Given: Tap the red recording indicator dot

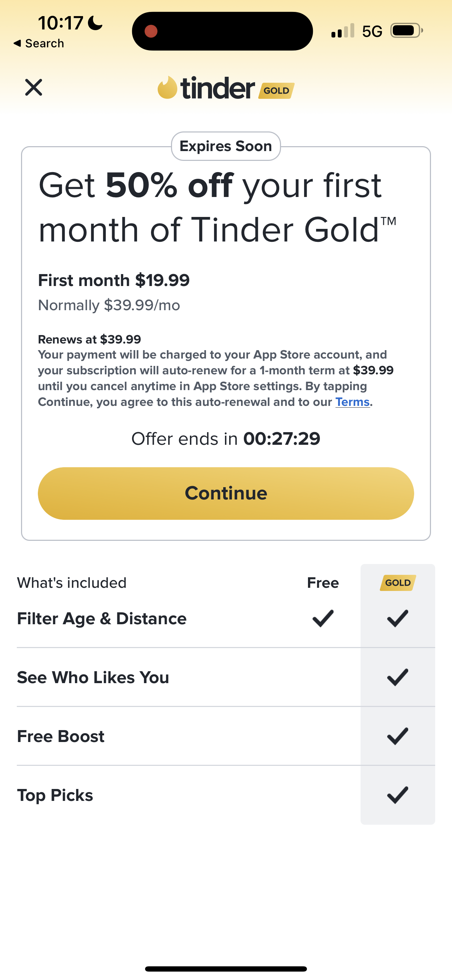Looking at the screenshot, I should coord(151,31).
